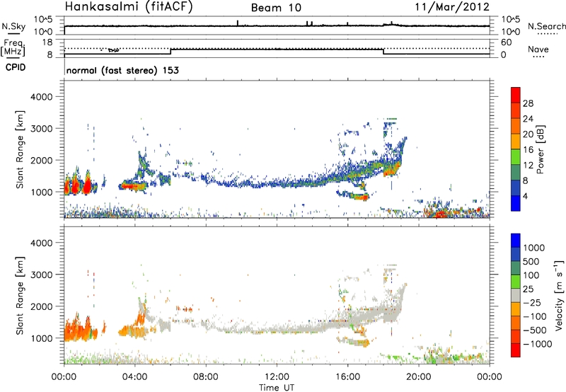This screenshot has height=392, width=566.
Task: Click the 24 value on Power colorbar
Action: tap(528, 119)
